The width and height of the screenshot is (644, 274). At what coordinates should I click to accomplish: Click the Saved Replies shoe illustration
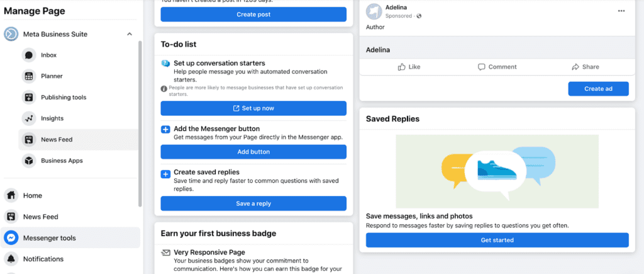click(497, 171)
